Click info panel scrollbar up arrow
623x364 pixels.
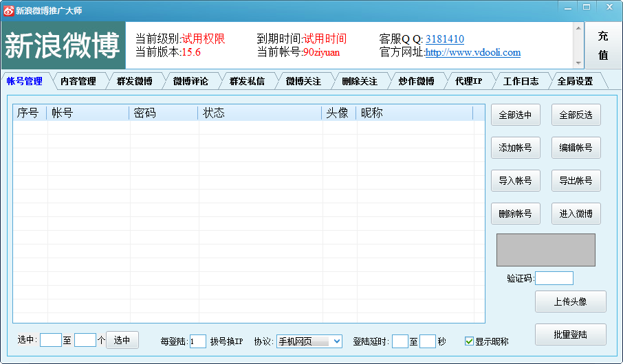578,27
